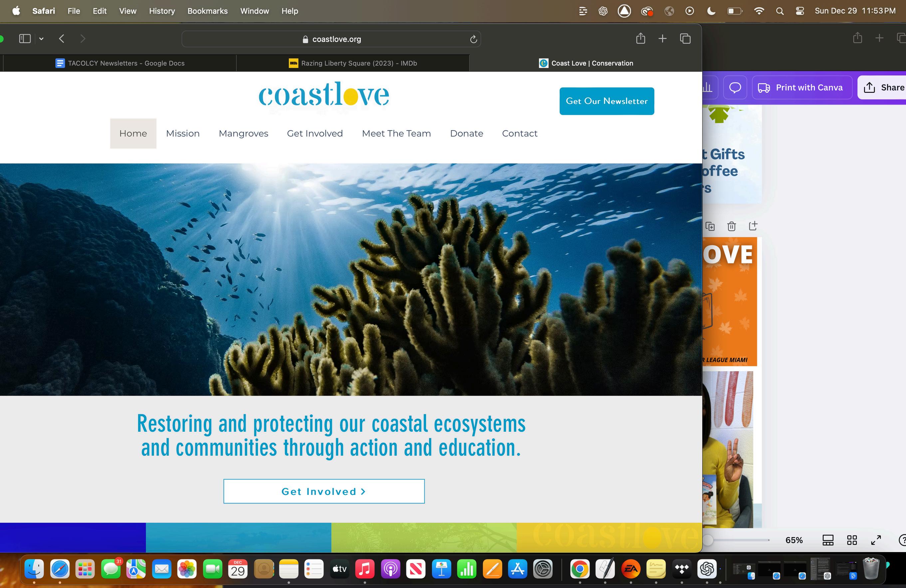The width and height of the screenshot is (906, 588).
Task: Open Messages with 31 badge
Action: pos(111,569)
